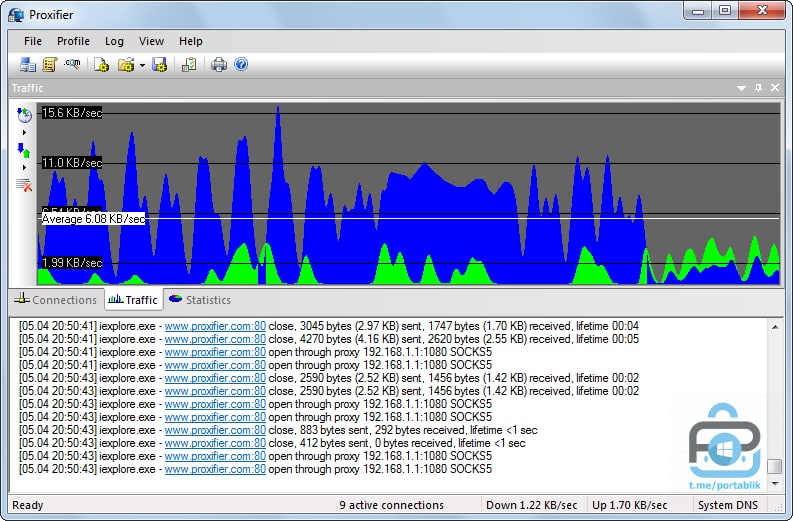
Task: Open the View menu
Action: coord(151,41)
